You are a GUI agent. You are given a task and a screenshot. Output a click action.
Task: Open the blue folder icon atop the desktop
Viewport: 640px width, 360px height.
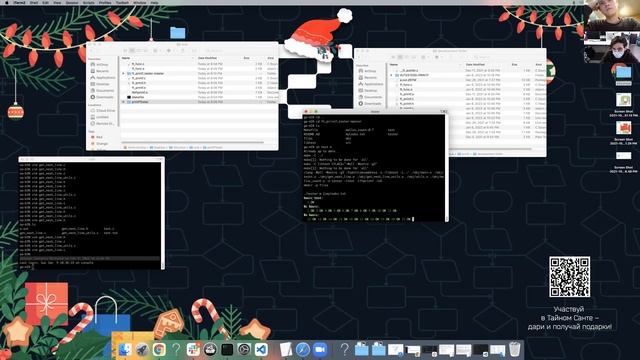(x=178, y=33)
